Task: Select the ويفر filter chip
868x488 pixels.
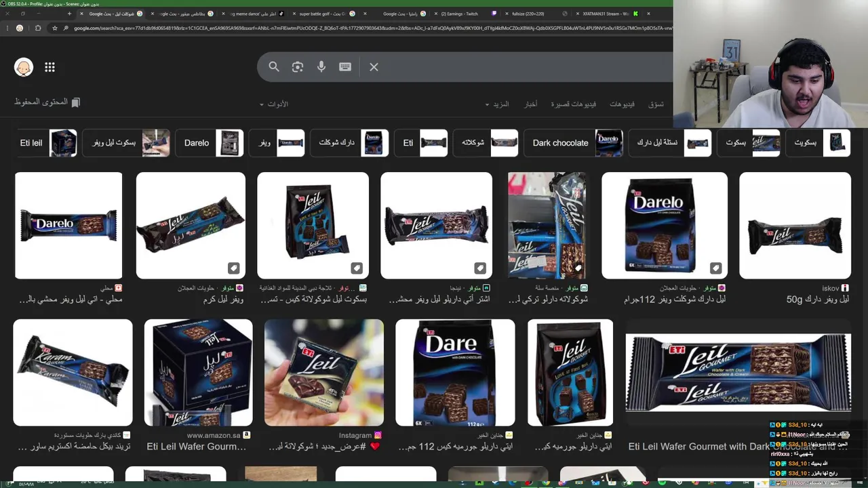Action: (277, 143)
